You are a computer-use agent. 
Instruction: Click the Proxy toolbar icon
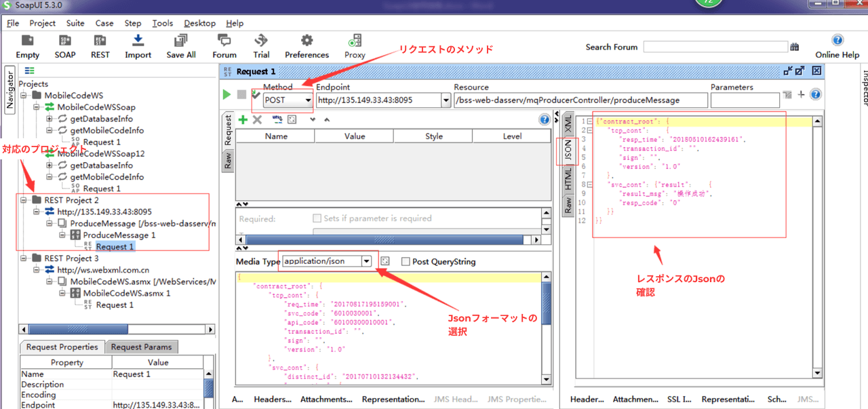[x=355, y=41]
